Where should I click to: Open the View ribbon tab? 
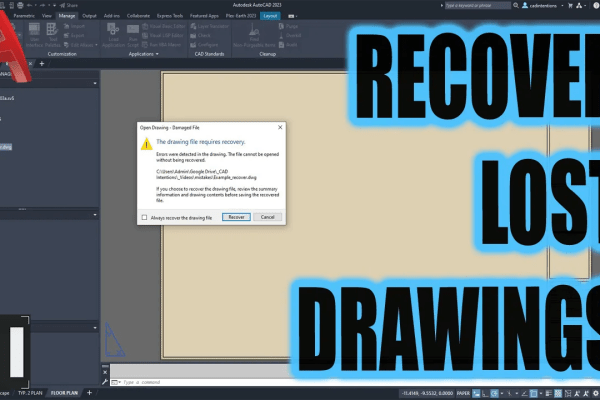[47, 16]
